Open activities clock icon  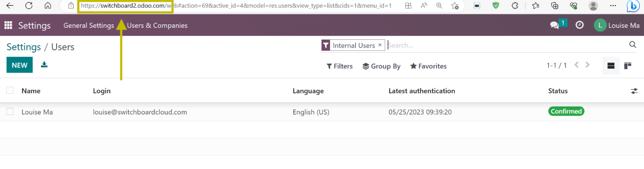(x=579, y=25)
